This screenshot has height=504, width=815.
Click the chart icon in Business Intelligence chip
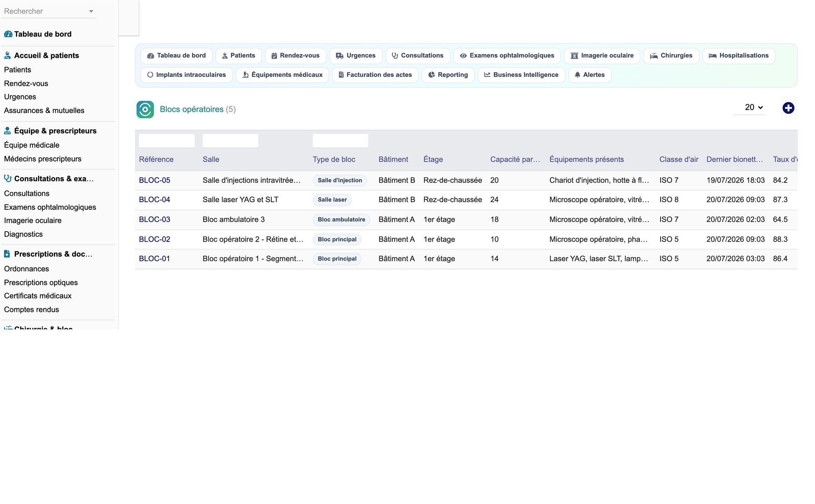[487, 75]
